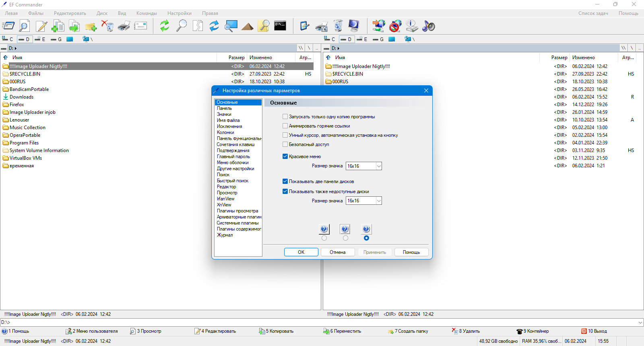Screen dimensions: 644x346
Task: Click the blue synchronize arrows icon
Action: [214, 26]
